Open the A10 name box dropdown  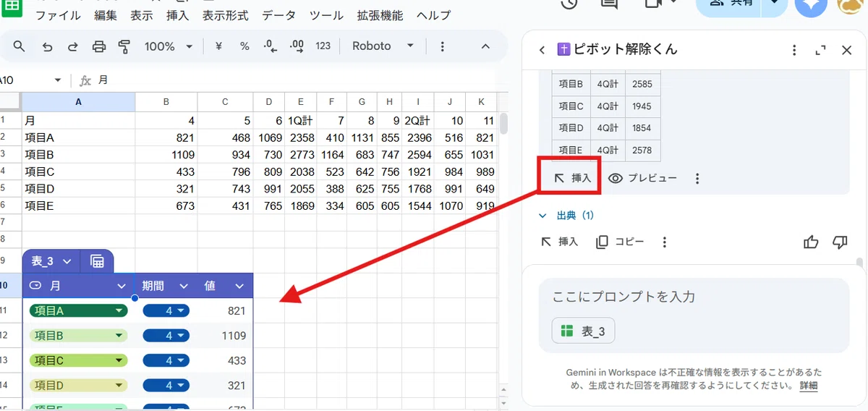pos(58,80)
